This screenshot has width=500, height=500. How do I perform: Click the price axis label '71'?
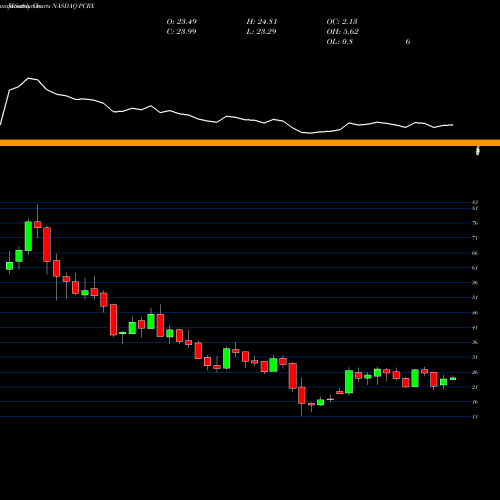(475, 238)
